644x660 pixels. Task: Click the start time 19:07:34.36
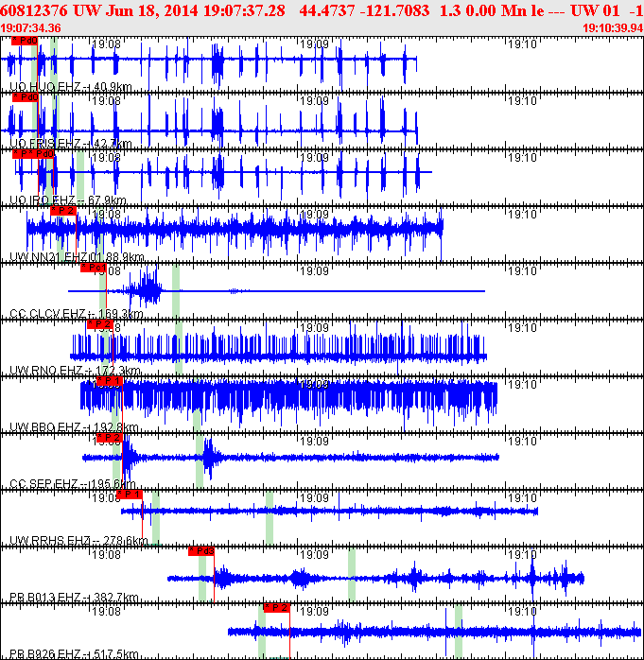coord(30,28)
